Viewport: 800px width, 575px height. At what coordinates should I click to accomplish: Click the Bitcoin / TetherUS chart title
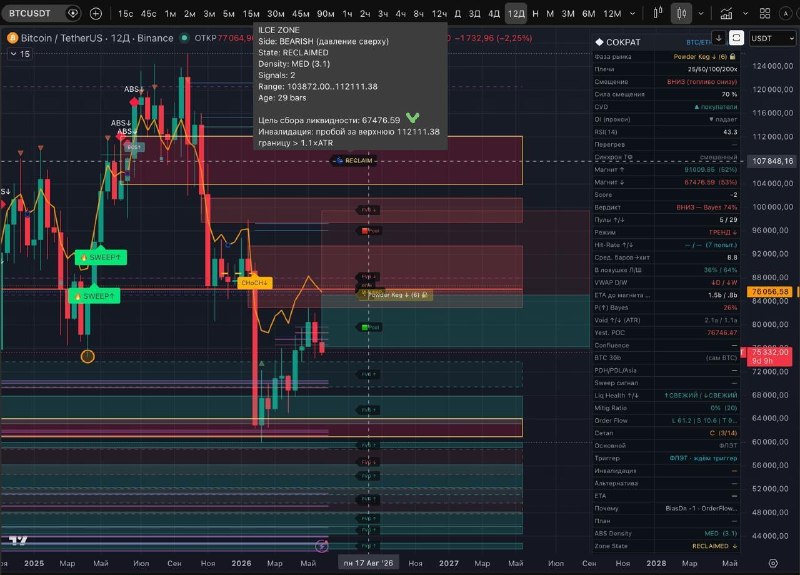(x=97, y=38)
